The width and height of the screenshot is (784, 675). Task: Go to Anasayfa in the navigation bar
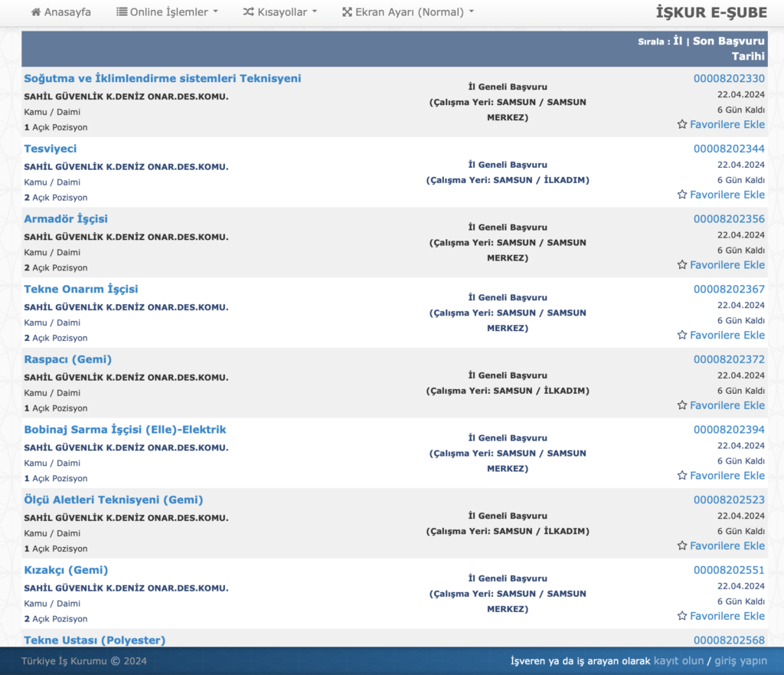61,12
